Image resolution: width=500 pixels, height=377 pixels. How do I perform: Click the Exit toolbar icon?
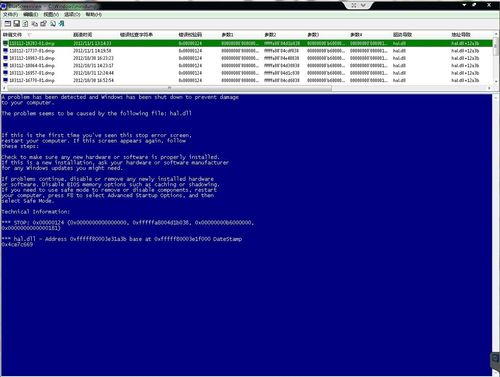(61, 24)
